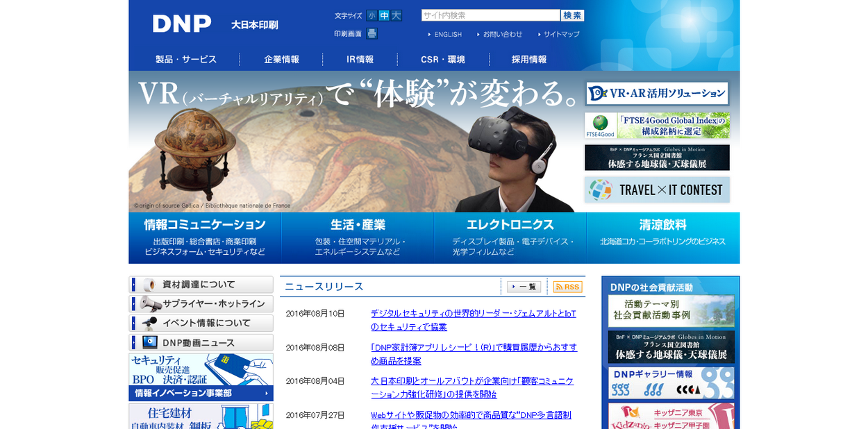Screen dimensions: 868x429
Task: Set text size to medium (中)
Action: tap(384, 15)
